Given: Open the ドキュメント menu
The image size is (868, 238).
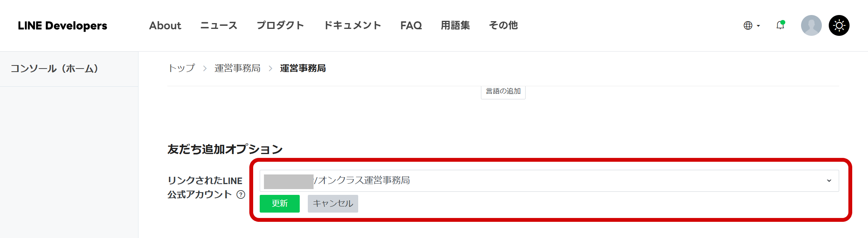Looking at the screenshot, I should 352,26.
